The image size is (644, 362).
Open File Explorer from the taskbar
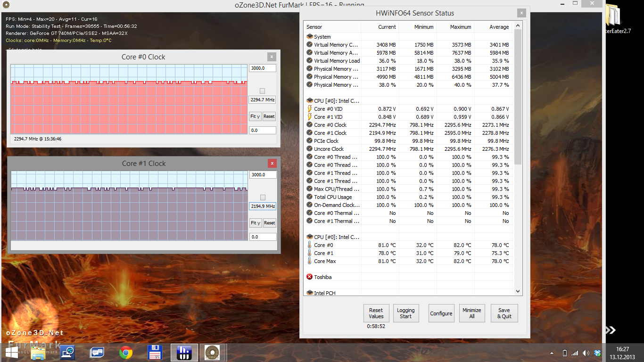point(39,353)
